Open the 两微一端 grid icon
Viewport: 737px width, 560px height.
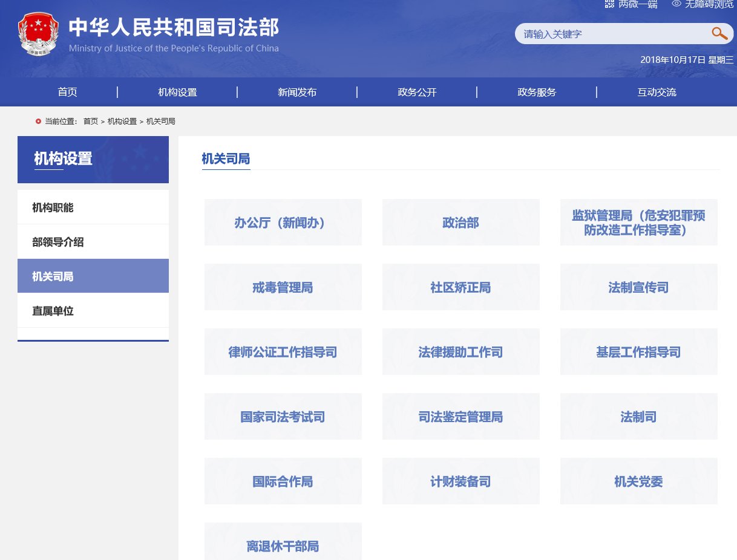[x=609, y=4]
